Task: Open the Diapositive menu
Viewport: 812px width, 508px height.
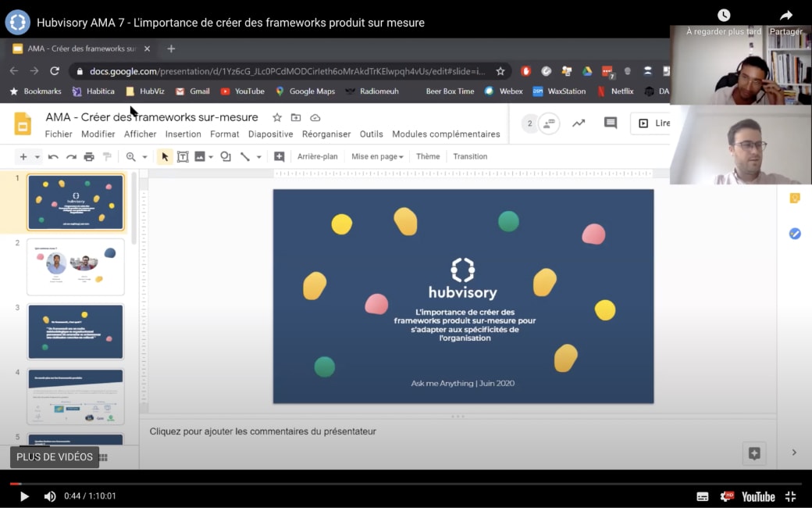Action: [270, 134]
